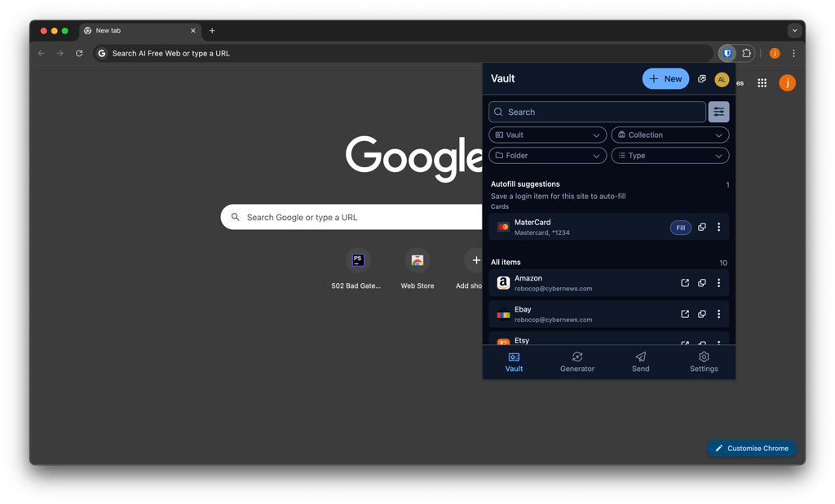Select the Autofill suggestions heading
835x504 pixels.
click(x=525, y=183)
